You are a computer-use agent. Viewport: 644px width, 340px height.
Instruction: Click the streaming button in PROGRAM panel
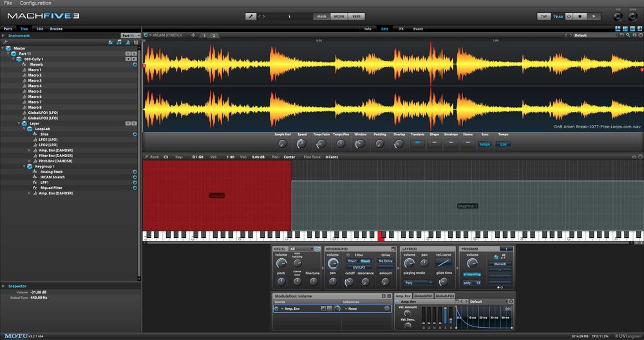pyautogui.click(x=472, y=274)
